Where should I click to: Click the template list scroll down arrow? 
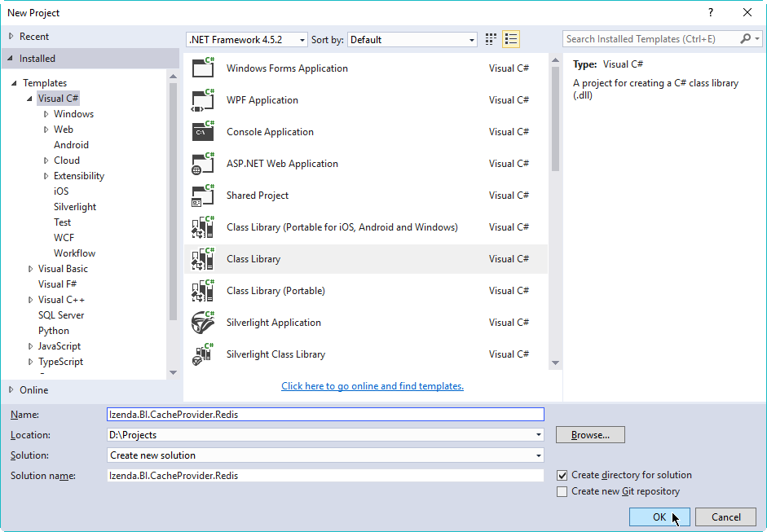555,363
